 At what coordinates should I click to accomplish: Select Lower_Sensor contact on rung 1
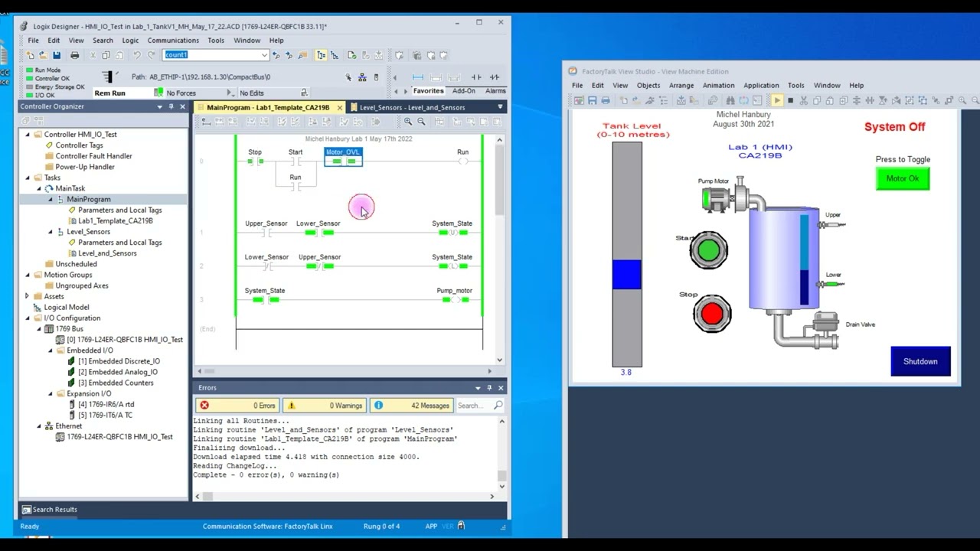pyautogui.click(x=318, y=233)
